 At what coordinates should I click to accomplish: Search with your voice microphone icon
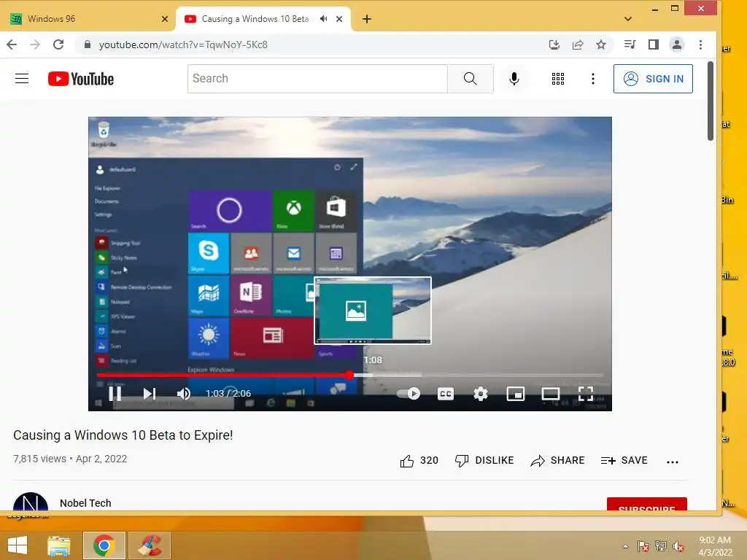(x=514, y=79)
